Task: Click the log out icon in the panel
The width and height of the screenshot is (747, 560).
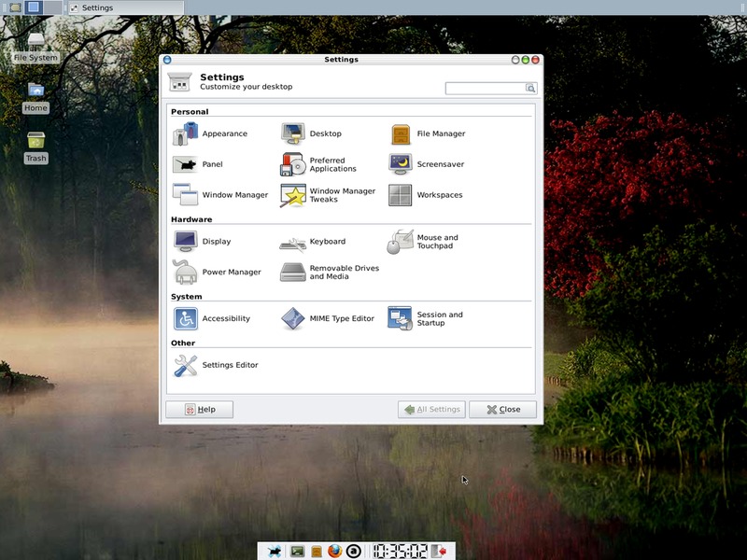Action: tap(439, 551)
